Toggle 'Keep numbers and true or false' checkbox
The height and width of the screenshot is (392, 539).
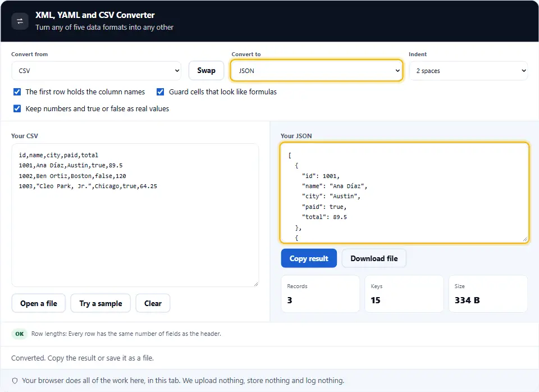(x=17, y=108)
